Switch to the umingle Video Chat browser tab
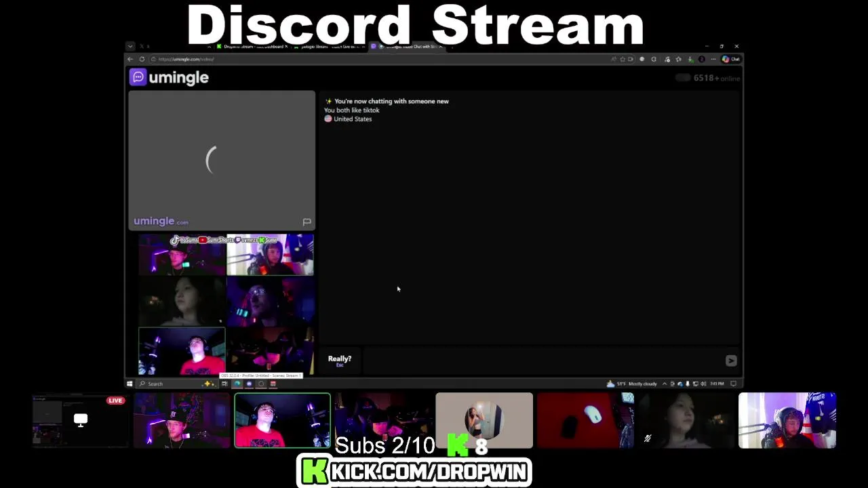Viewport: 868px width, 488px height. pos(407,47)
